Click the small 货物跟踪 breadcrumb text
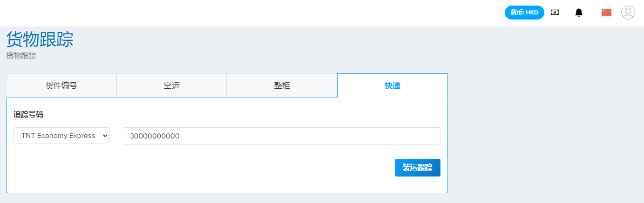Image resolution: width=644 pixels, height=203 pixels. [x=21, y=56]
